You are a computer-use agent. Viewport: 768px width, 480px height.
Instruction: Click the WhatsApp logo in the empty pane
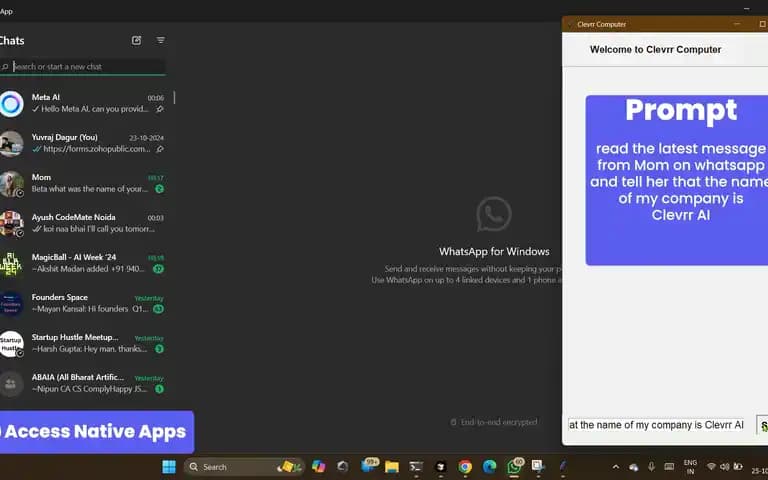tap(494, 214)
